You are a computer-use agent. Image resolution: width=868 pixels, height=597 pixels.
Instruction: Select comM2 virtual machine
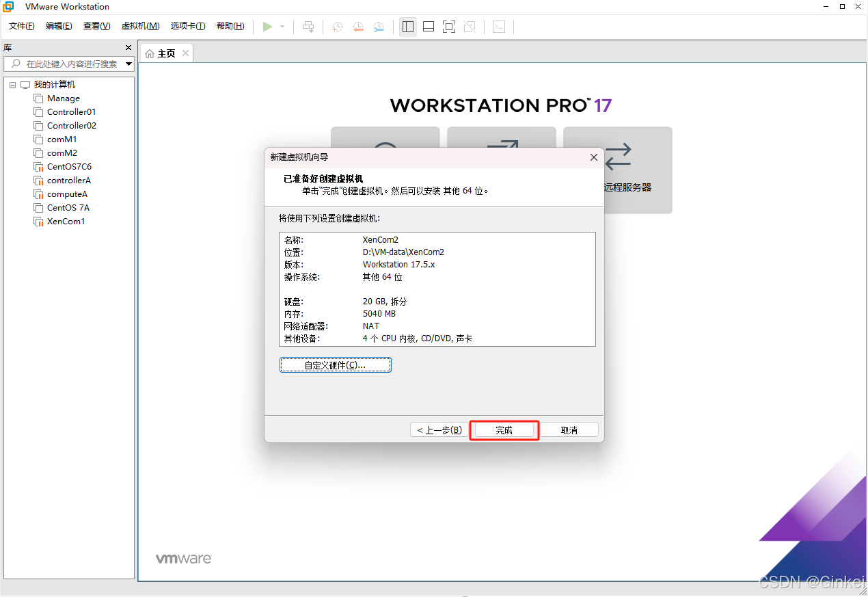point(62,153)
